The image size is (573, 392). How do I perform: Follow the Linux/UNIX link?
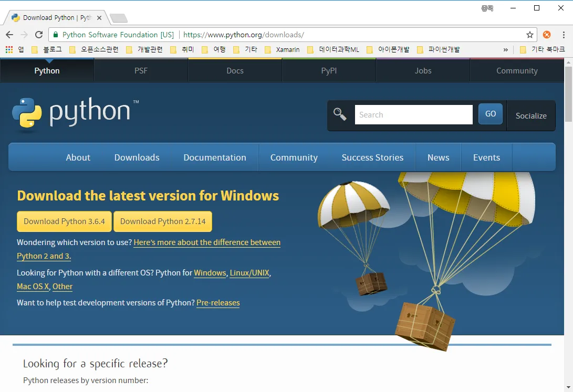[249, 273]
